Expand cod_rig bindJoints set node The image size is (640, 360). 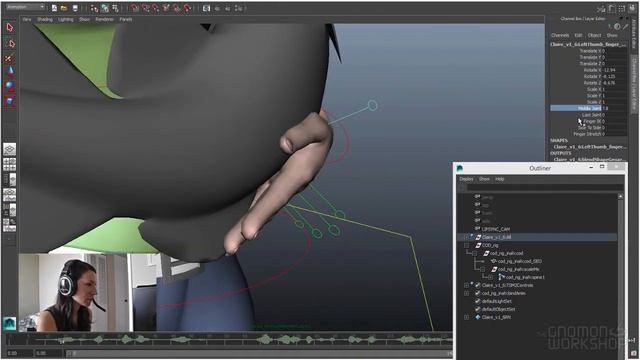(467, 293)
